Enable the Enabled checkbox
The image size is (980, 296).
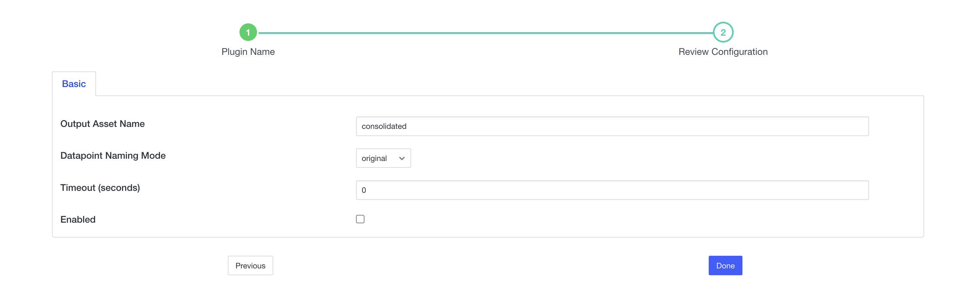(360, 219)
